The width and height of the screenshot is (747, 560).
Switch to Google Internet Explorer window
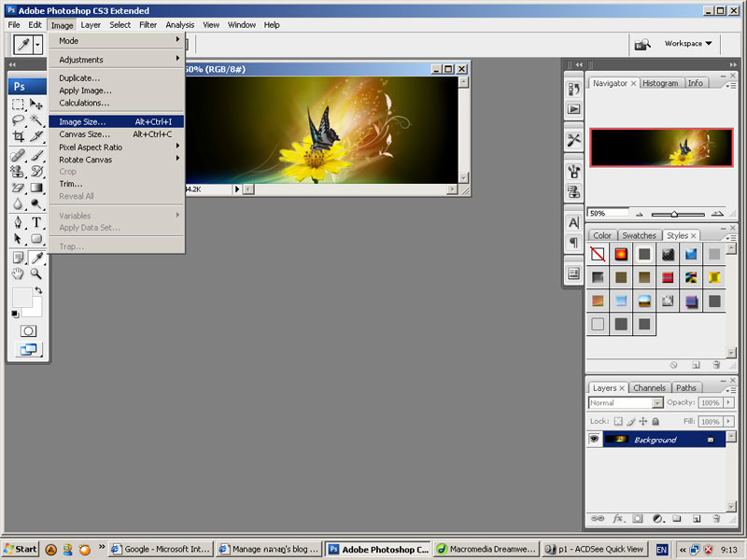161,549
